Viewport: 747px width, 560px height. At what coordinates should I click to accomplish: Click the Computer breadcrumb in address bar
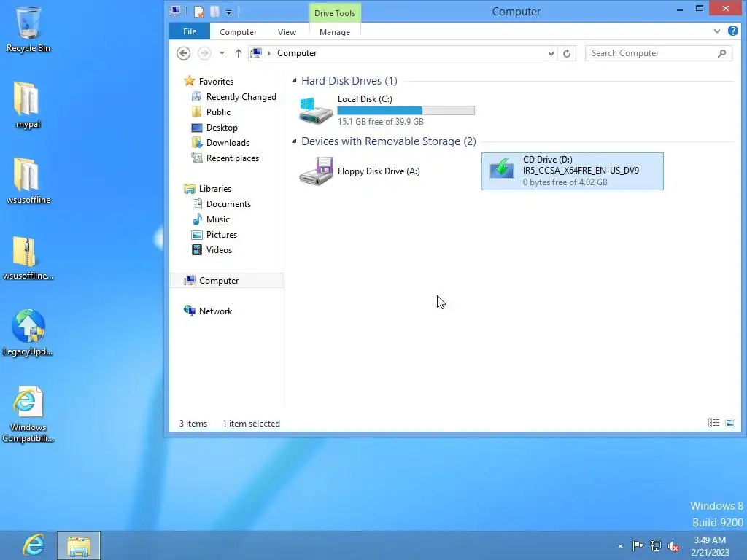pyautogui.click(x=297, y=53)
